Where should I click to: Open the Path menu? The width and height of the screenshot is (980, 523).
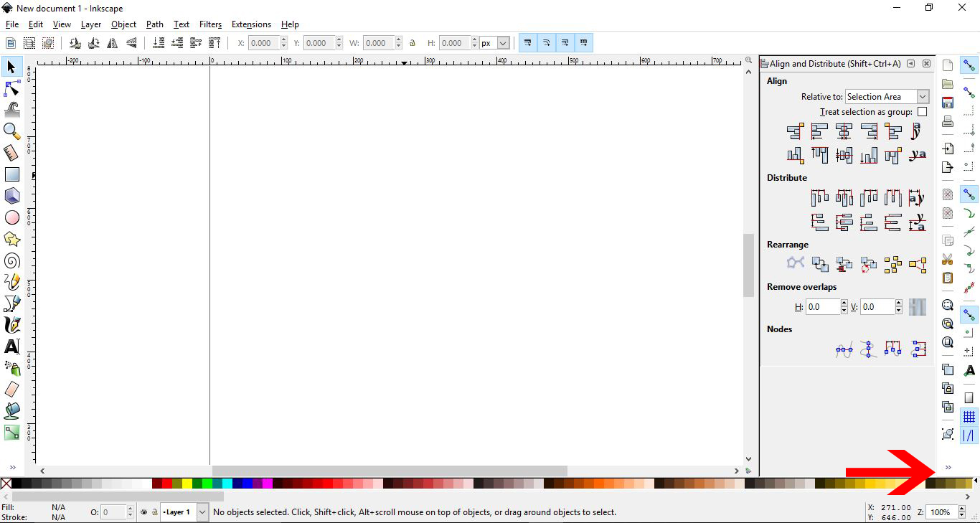click(154, 24)
